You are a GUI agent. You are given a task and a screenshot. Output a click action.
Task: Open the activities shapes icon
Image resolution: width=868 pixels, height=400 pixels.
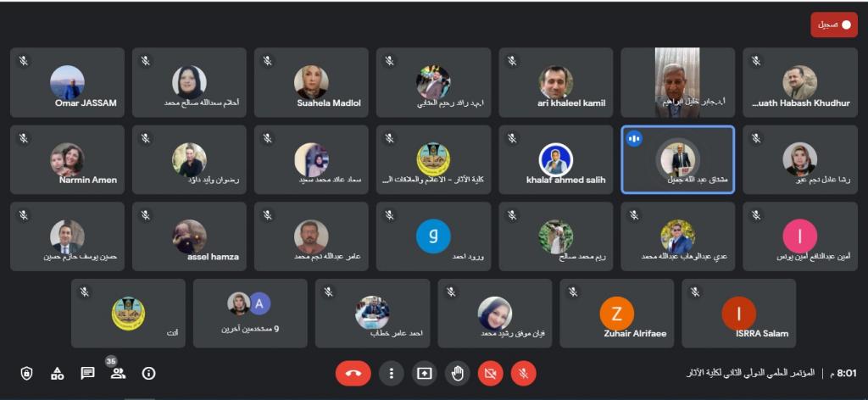[x=57, y=374]
